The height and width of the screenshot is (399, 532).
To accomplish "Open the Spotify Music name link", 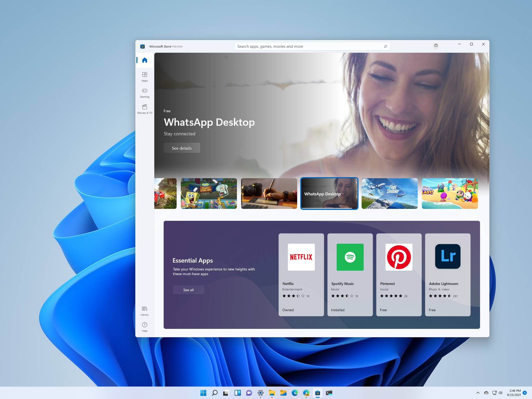I will pyautogui.click(x=343, y=284).
